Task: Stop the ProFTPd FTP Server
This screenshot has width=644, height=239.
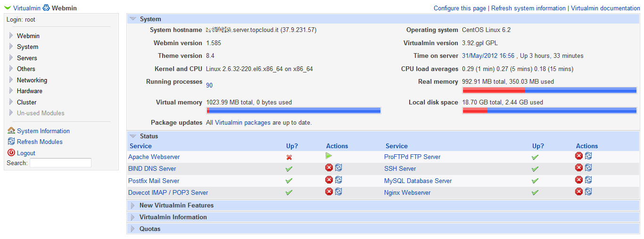Action: 579,156
